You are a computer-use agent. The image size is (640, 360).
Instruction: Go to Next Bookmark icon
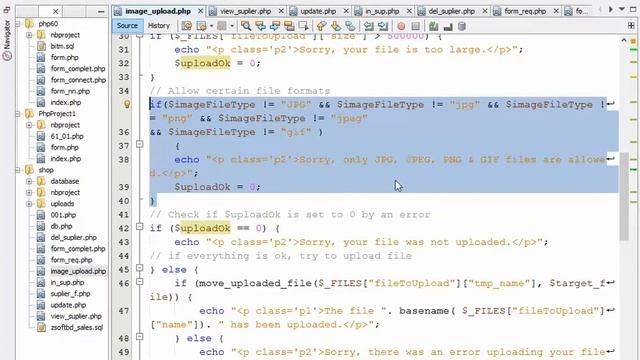coord(336,26)
